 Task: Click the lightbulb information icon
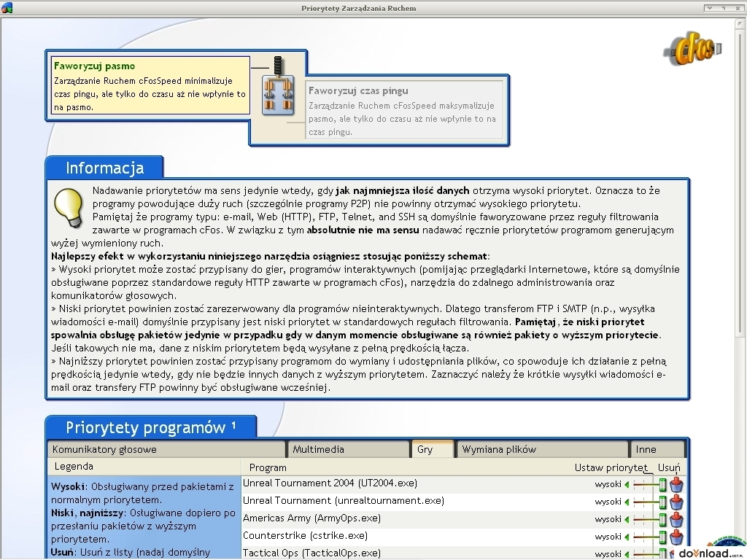[69, 208]
